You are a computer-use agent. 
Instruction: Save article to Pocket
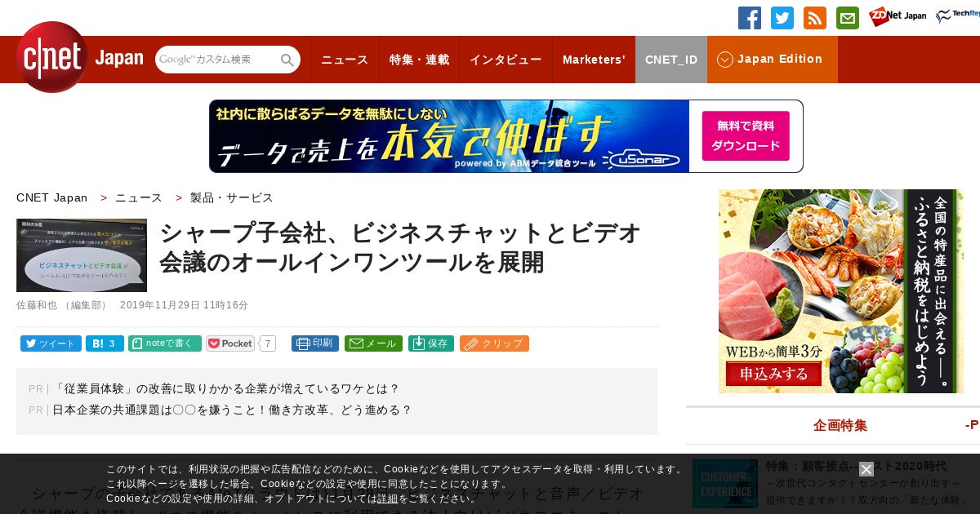point(230,343)
